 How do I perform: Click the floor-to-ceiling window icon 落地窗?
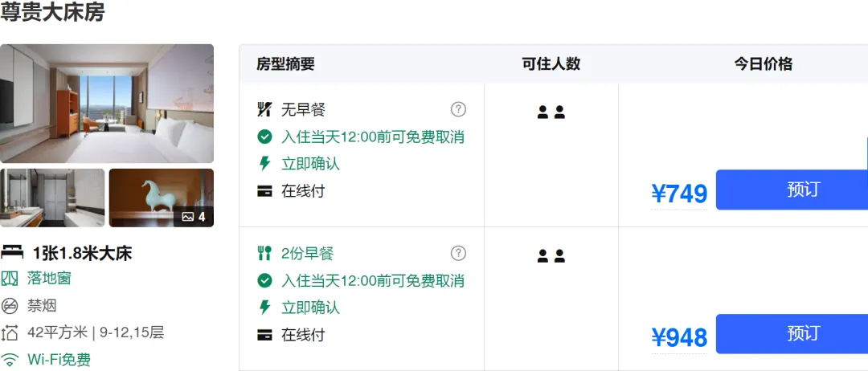pos(10,278)
